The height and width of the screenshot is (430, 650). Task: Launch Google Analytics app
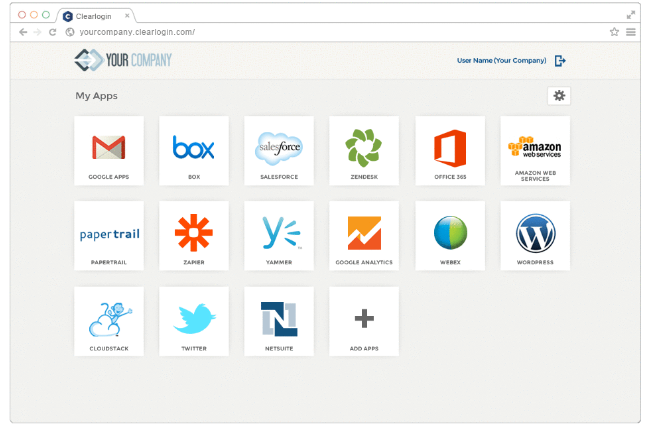tap(364, 236)
